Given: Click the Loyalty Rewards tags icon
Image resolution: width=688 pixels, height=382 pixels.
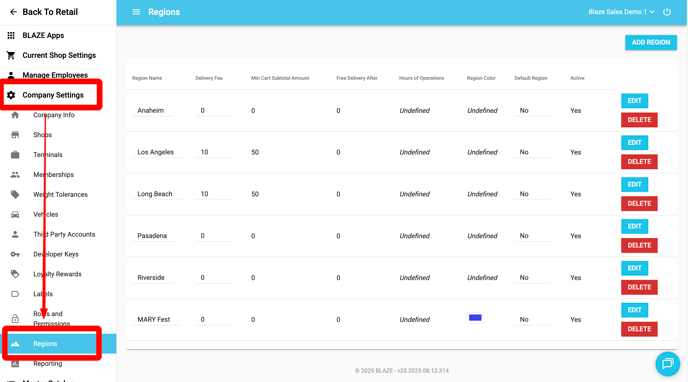Looking at the screenshot, I should pos(15,274).
